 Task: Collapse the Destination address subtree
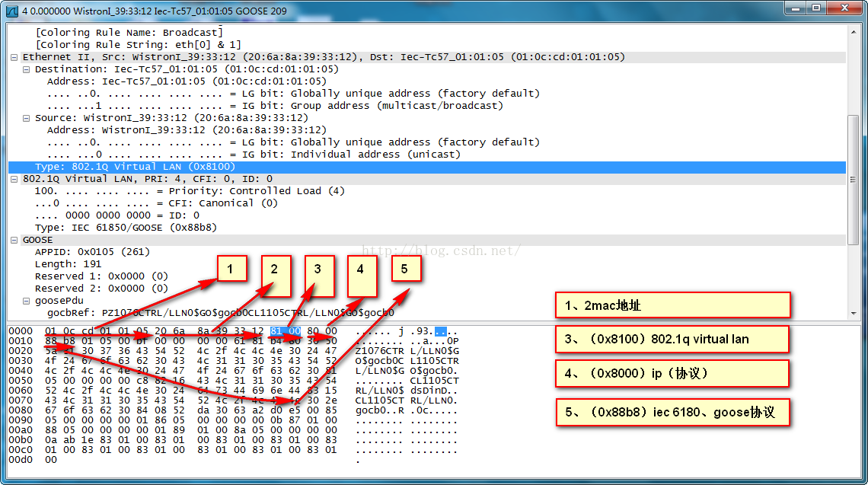click(x=26, y=69)
